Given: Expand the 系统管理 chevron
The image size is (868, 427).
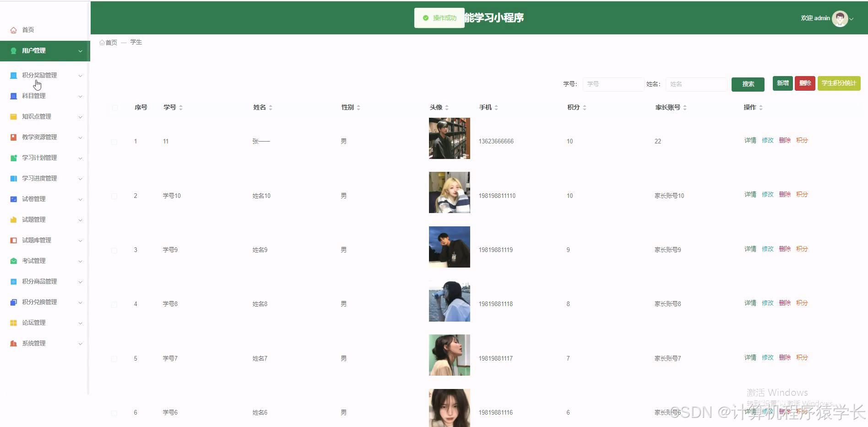Looking at the screenshot, I should point(80,344).
